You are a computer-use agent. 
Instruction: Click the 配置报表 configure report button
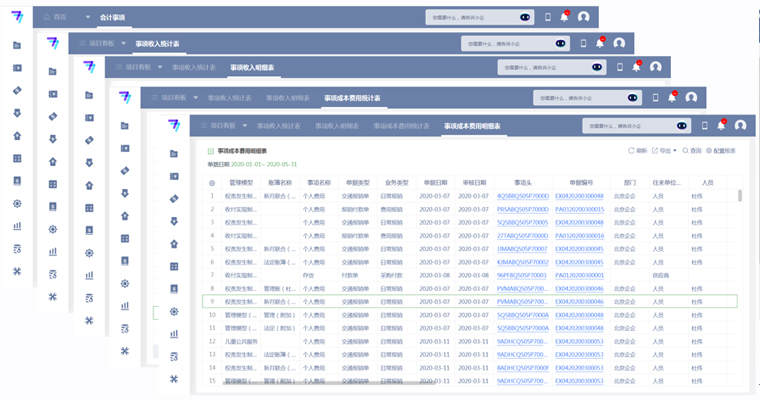[x=721, y=151]
